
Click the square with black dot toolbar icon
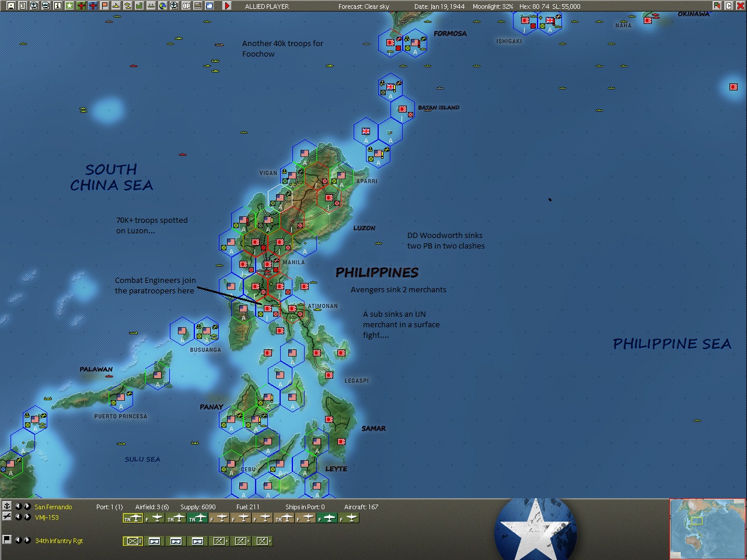[x=11, y=6]
